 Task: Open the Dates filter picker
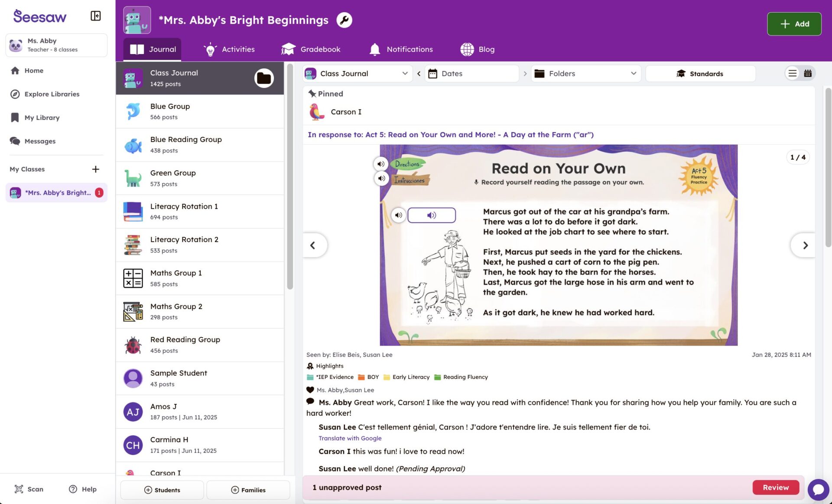pos(472,73)
